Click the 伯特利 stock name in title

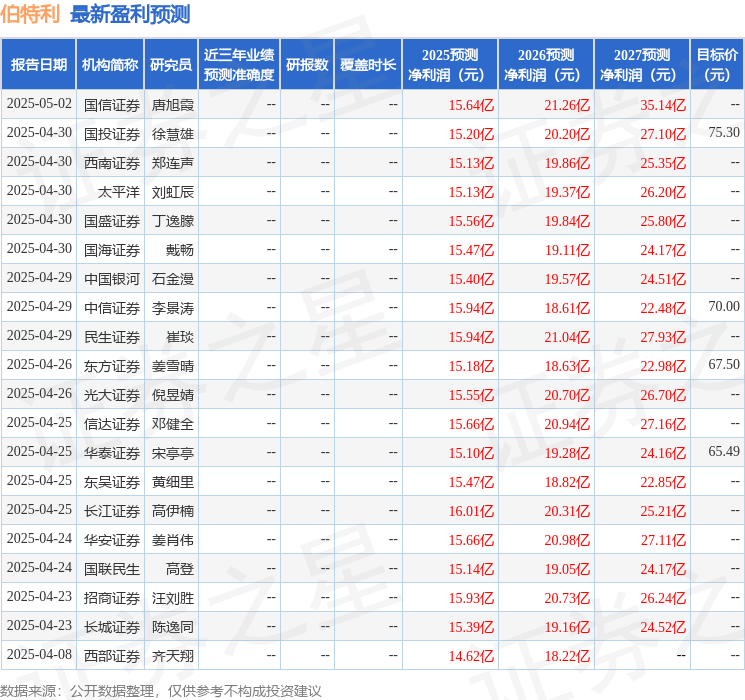tap(30, 14)
